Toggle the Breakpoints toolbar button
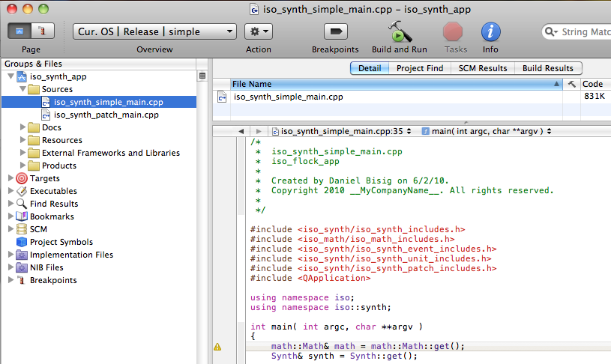611x364 pixels. click(x=336, y=31)
